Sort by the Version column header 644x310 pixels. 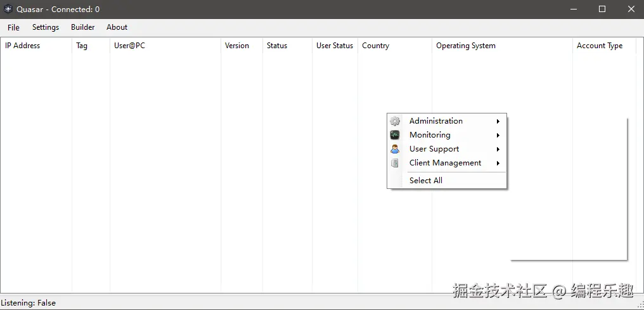[242, 46]
